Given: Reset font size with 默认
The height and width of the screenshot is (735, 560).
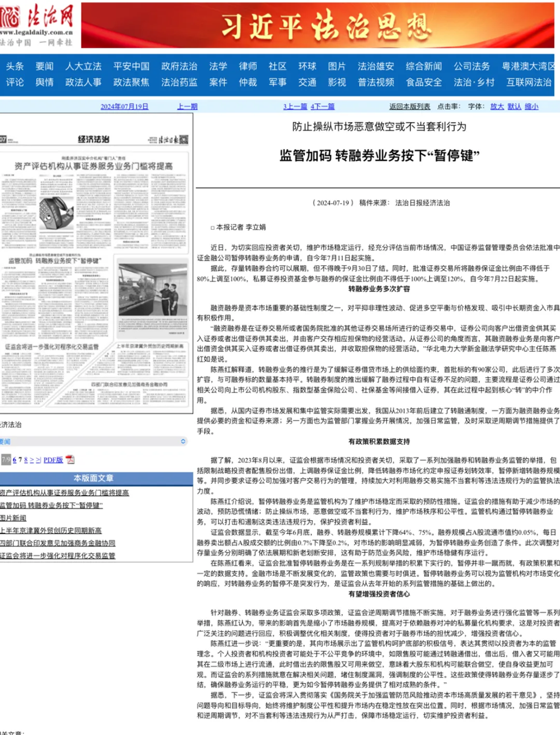Looking at the screenshot, I should [514, 106].
